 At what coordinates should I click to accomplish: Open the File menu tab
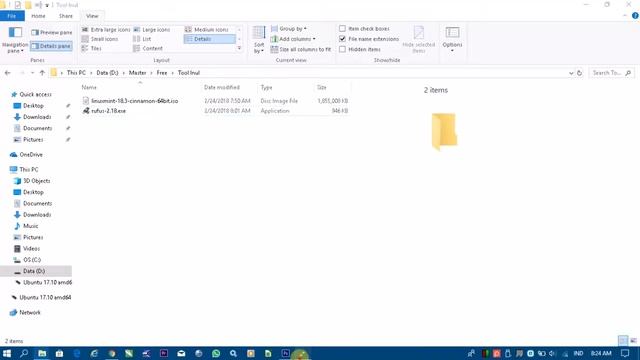12,16
